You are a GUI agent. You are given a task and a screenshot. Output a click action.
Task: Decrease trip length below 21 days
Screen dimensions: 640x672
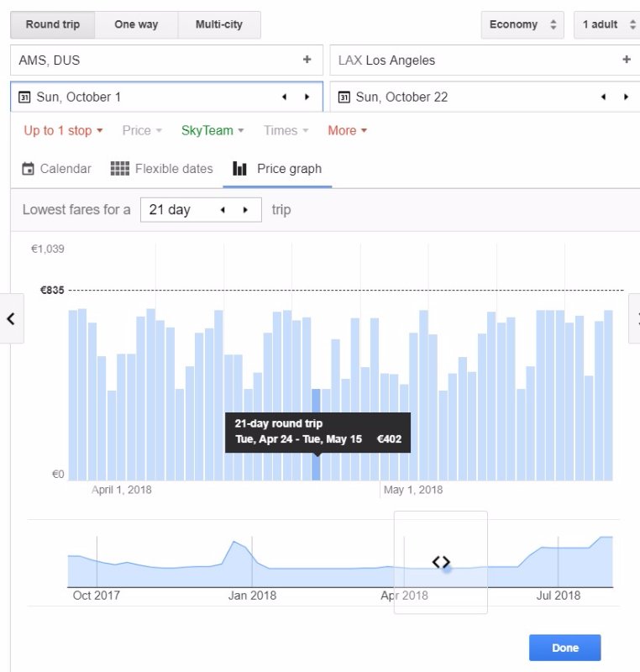223,210
